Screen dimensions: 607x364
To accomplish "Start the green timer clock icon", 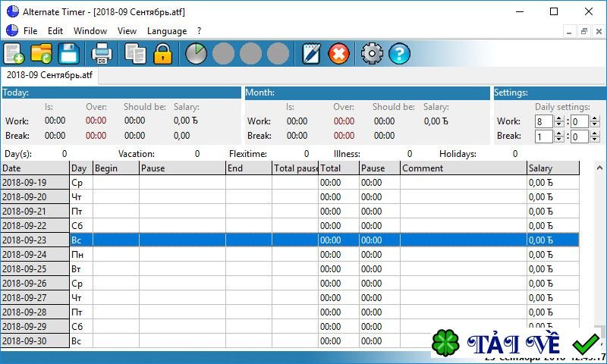I will point(196,54).
